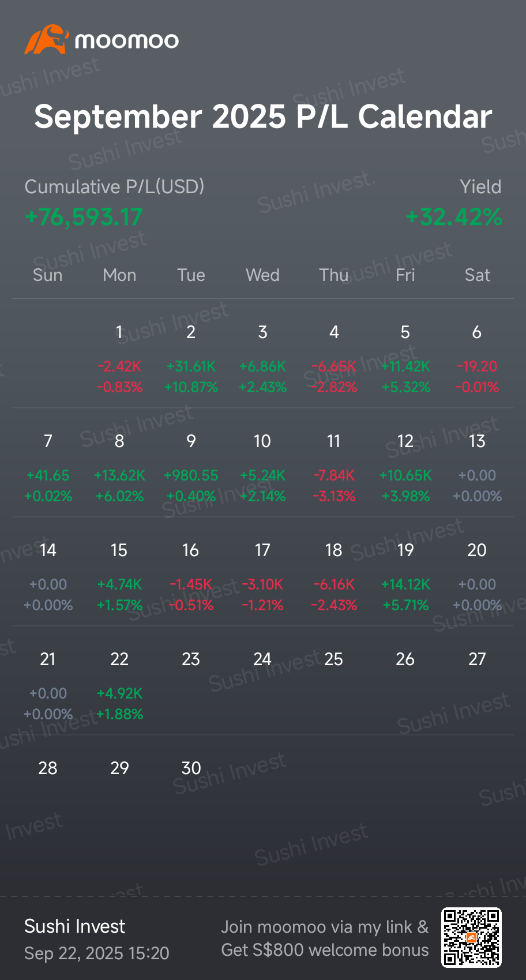Click the September 2025 P/L Calendar title

point(263,117)
